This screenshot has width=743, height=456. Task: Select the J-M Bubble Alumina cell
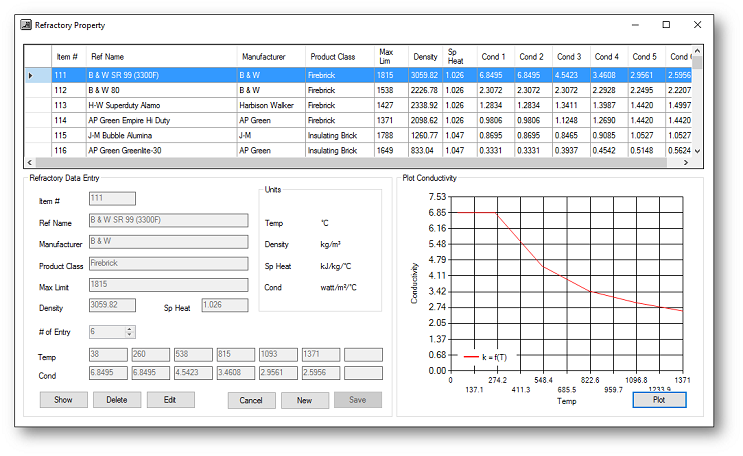[161, 136]
